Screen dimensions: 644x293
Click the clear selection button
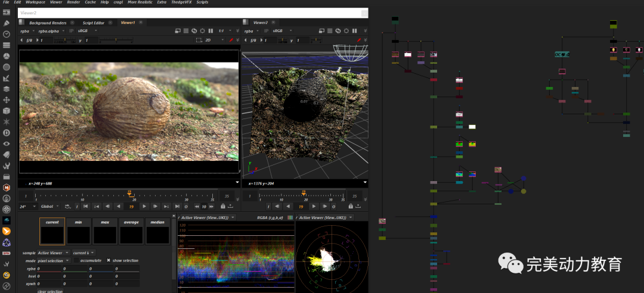50,291
